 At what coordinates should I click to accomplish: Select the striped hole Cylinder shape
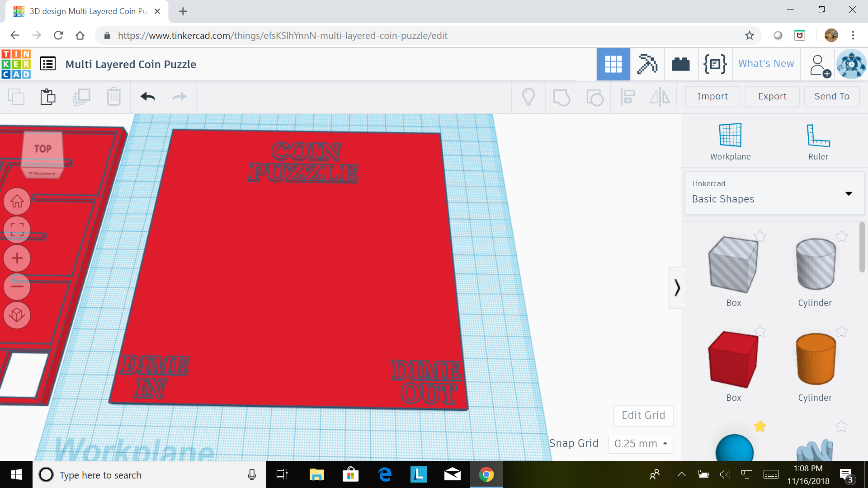815,264
